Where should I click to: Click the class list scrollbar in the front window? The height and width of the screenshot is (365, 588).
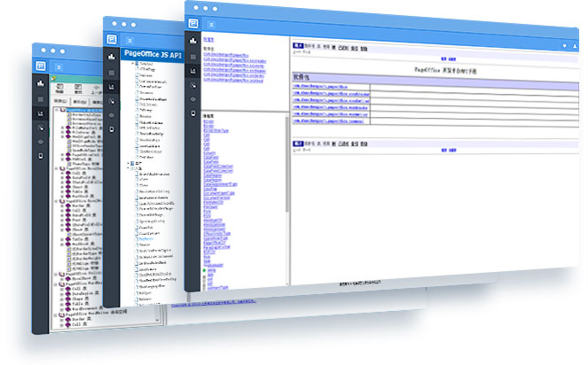tap(287, 165)
